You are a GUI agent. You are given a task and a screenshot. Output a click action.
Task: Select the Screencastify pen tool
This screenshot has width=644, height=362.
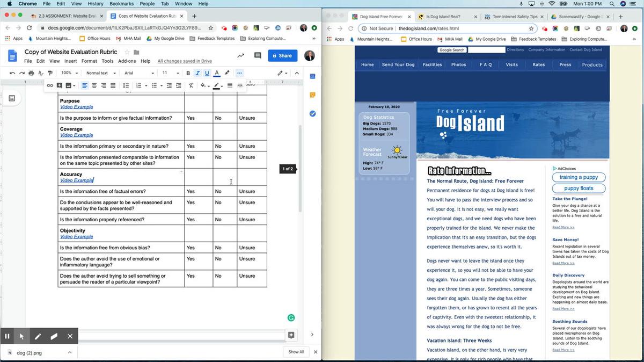tap(38, 336)
